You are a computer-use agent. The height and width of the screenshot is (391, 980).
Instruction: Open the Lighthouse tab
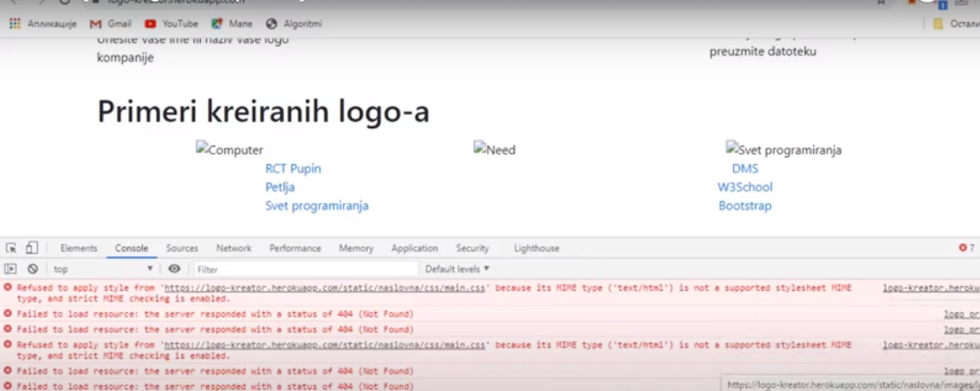point(537,248)
